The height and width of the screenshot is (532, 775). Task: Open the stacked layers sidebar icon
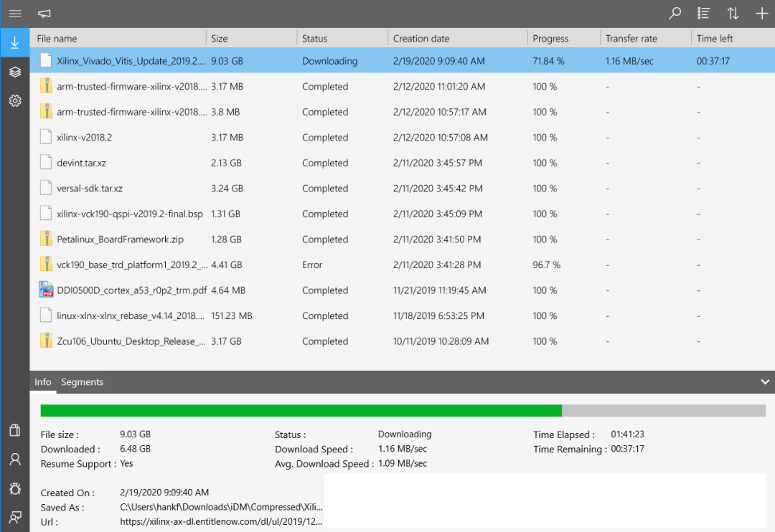pyautogui.click(x=15, y=72)
